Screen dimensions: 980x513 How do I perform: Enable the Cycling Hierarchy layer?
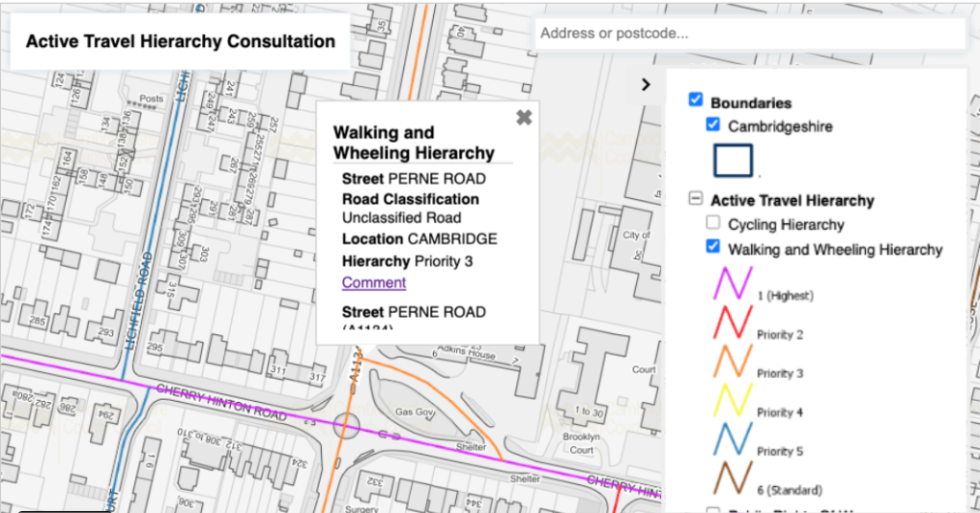(713, 223)
